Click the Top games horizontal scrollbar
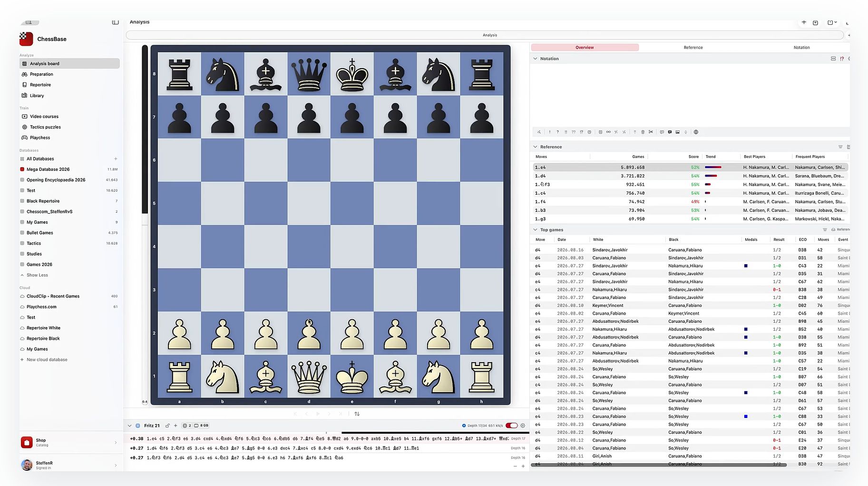868x486 pixels. pos(659,465)
